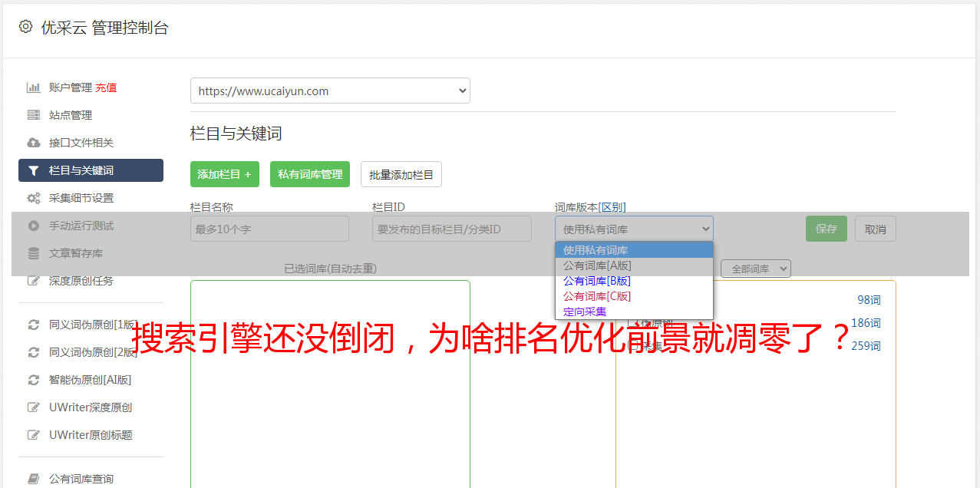
Task: Click the edit icon for 深度原创任务
Action: [x=34, y=281]
